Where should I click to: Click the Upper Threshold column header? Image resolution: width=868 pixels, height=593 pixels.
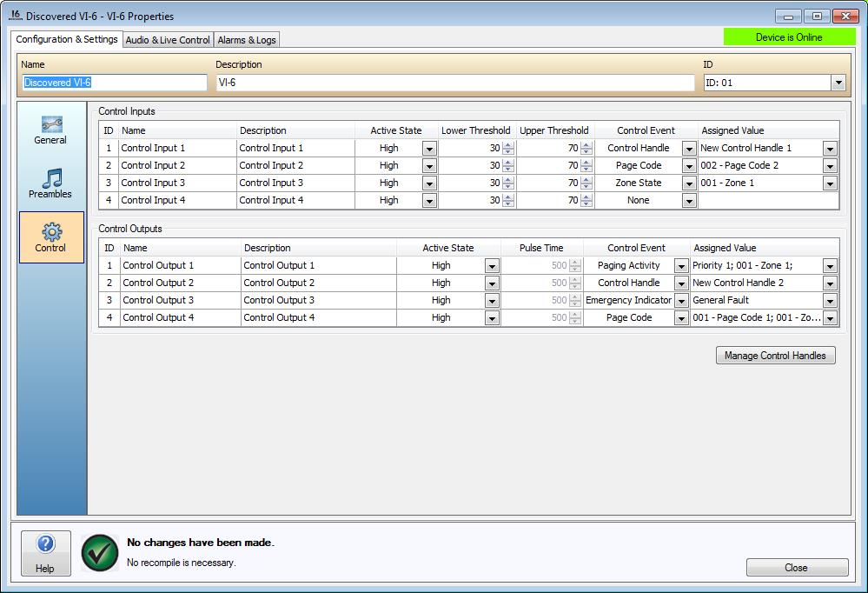click(x=554, y=130)
